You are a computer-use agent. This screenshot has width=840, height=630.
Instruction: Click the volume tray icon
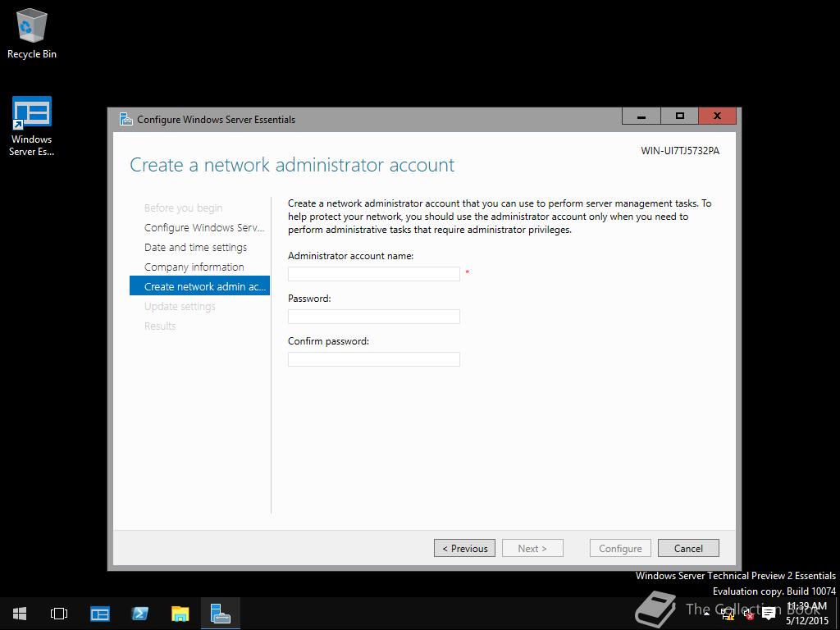click(x=748, y=614)
